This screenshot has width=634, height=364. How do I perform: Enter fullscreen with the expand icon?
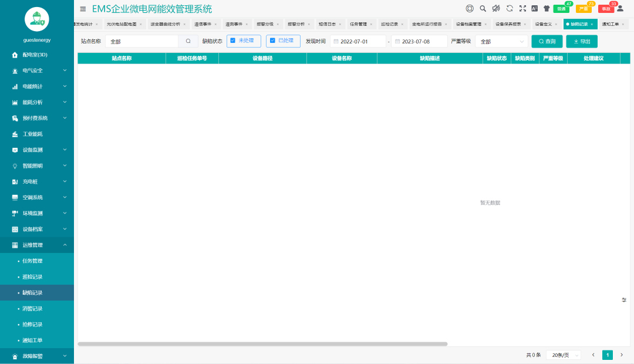[522, 8]
